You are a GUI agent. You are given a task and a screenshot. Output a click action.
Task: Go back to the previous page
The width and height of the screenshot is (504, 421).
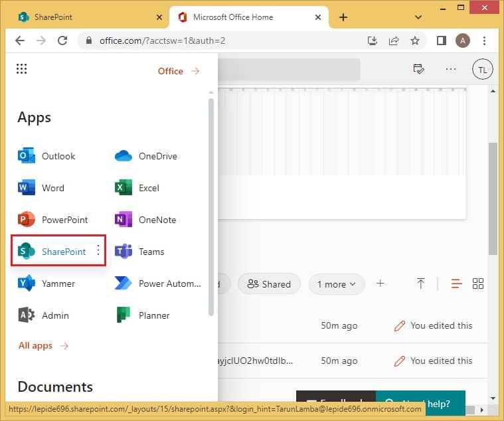[x=20, y=41]
